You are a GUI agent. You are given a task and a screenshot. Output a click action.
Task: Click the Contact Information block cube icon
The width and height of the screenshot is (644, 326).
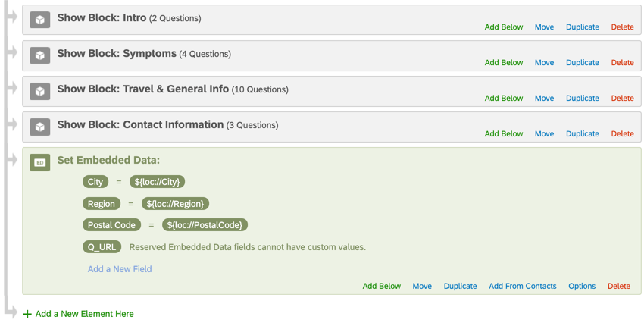(x=40, y=127)
